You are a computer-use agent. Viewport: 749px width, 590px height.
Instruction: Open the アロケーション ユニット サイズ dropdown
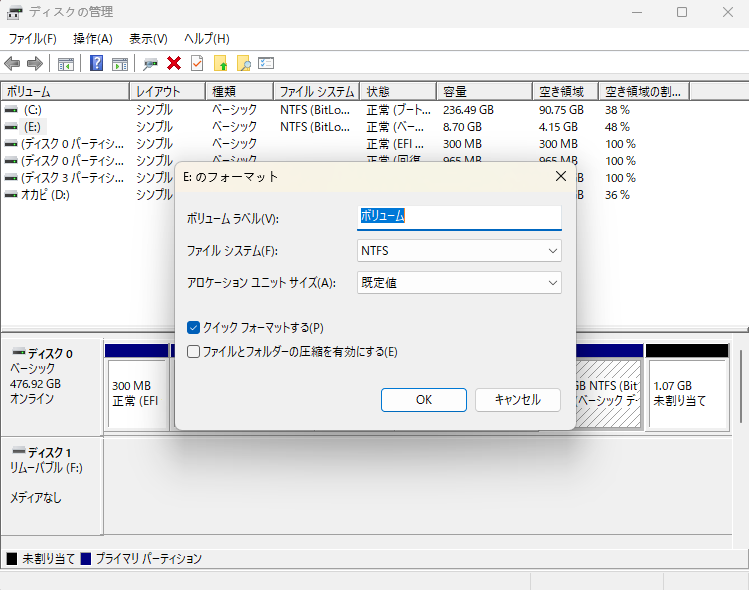tap(459, 283)
